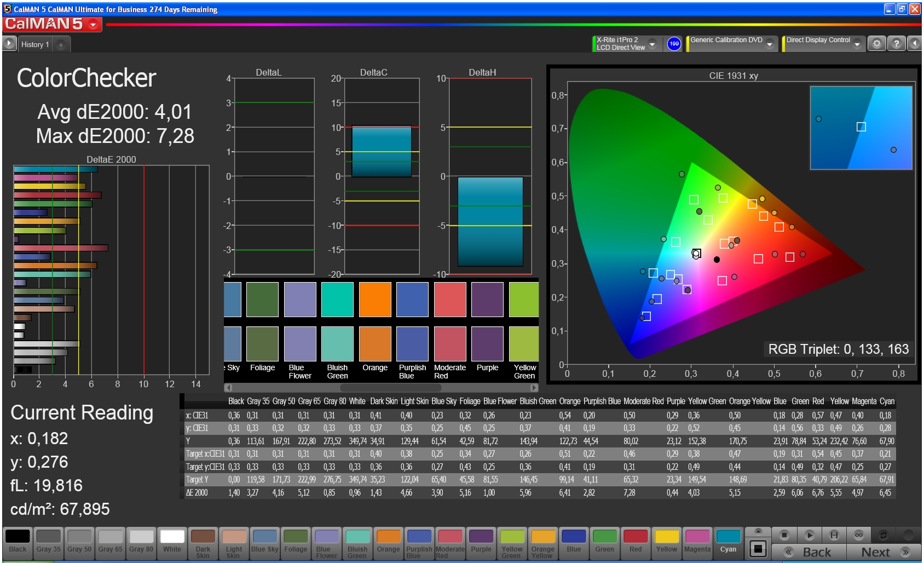Click the Stop measurement button
Screen dimensions: 924x563
coord(784,535)
